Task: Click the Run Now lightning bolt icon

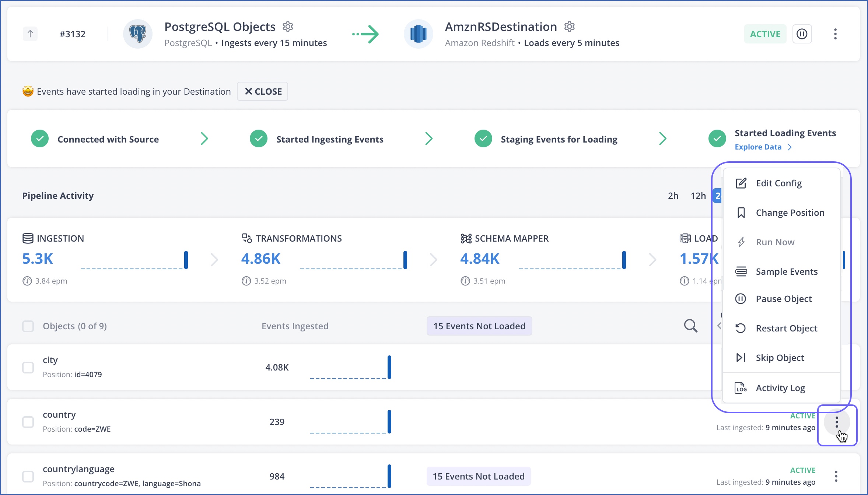Action: (741, 241)
